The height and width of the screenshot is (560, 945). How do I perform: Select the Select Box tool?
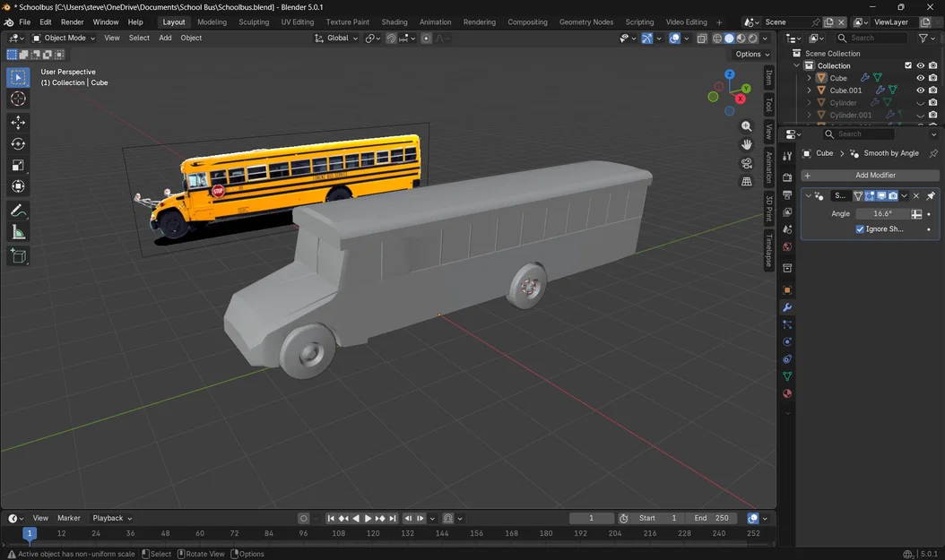coord(18,77)
